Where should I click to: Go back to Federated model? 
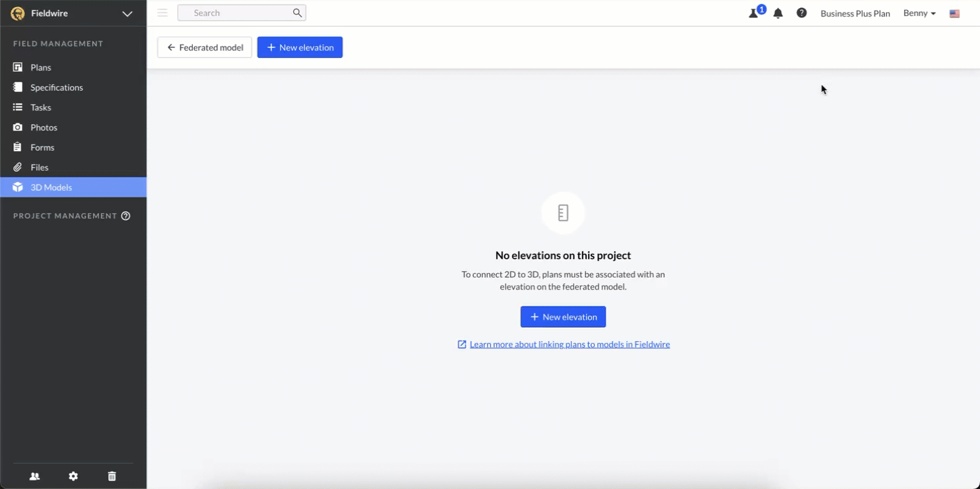point(205,47)
